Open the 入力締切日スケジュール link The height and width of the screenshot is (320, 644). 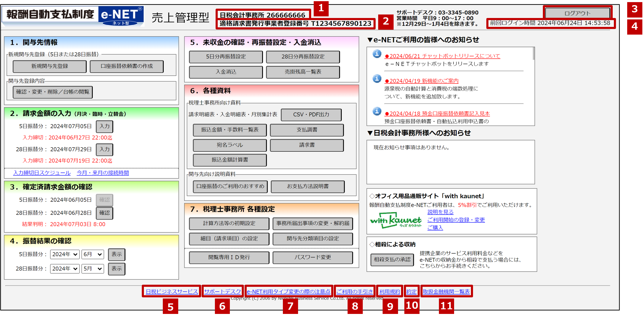pos(42,173)
